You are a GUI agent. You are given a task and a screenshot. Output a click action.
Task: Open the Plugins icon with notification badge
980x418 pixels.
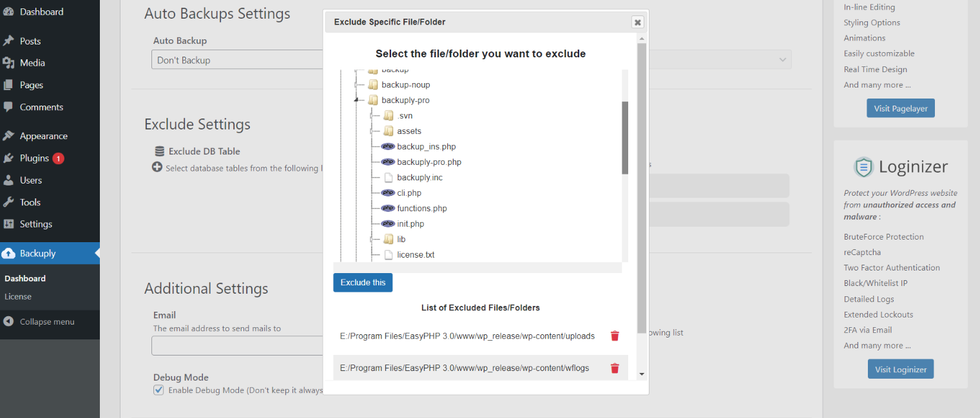pos(13,158)
